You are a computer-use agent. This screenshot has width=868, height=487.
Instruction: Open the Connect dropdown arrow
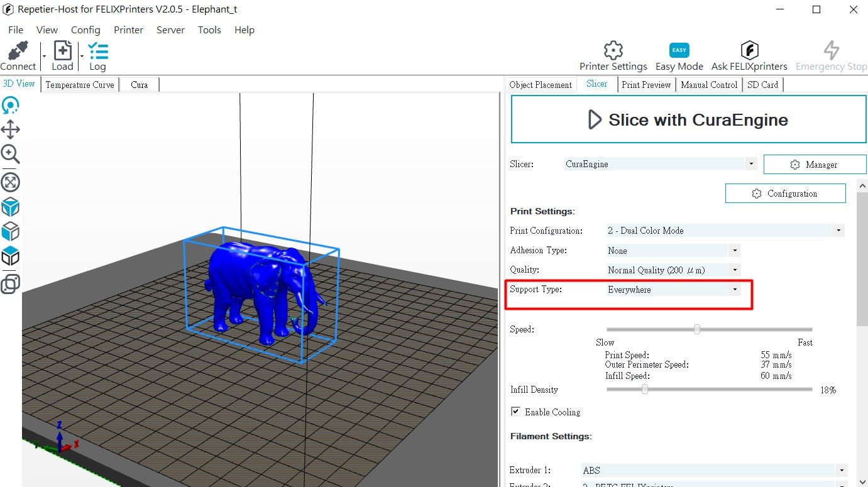(44, 57)
